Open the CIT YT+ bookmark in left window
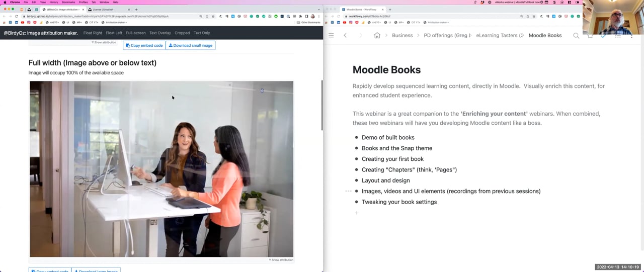 point(92,23)
